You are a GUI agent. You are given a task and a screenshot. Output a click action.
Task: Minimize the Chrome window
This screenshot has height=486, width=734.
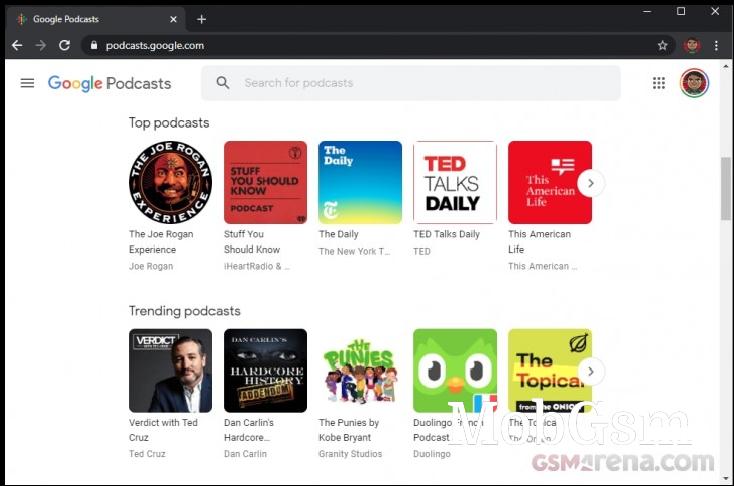click(647, 11)
